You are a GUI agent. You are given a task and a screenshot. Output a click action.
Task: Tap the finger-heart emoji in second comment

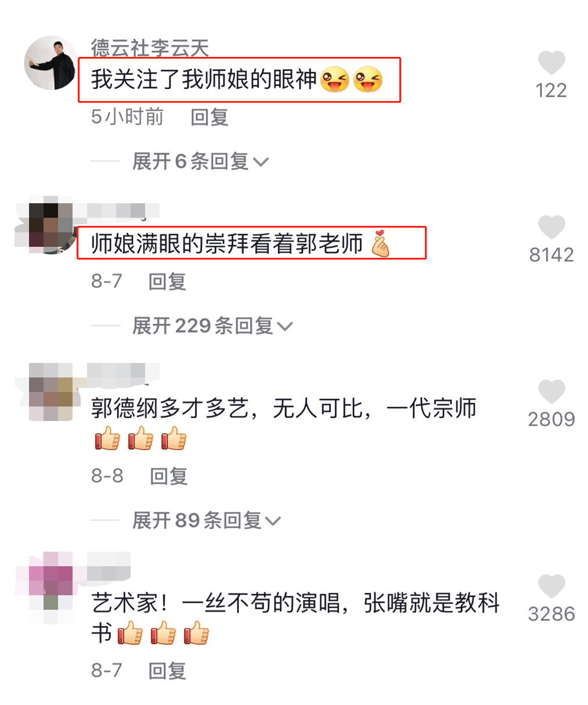coord(380,244)
